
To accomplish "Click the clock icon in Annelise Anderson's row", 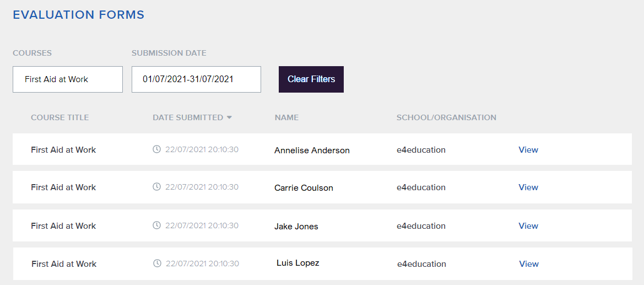I will tap(156, 149).
